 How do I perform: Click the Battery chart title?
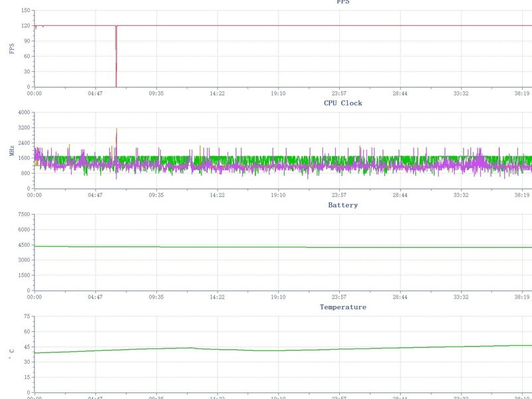(342, 205)
